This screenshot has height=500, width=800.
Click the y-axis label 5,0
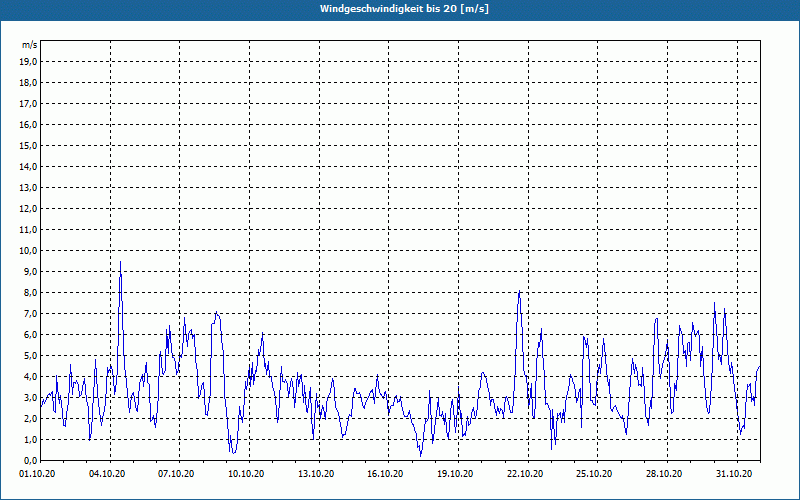(31, 356)
